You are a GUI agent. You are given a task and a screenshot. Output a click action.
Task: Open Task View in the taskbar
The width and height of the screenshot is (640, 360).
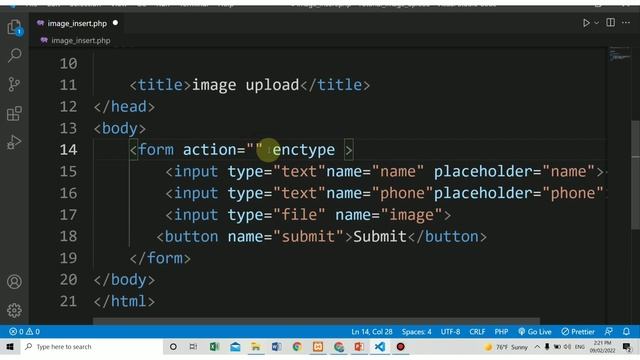point(193,347)
